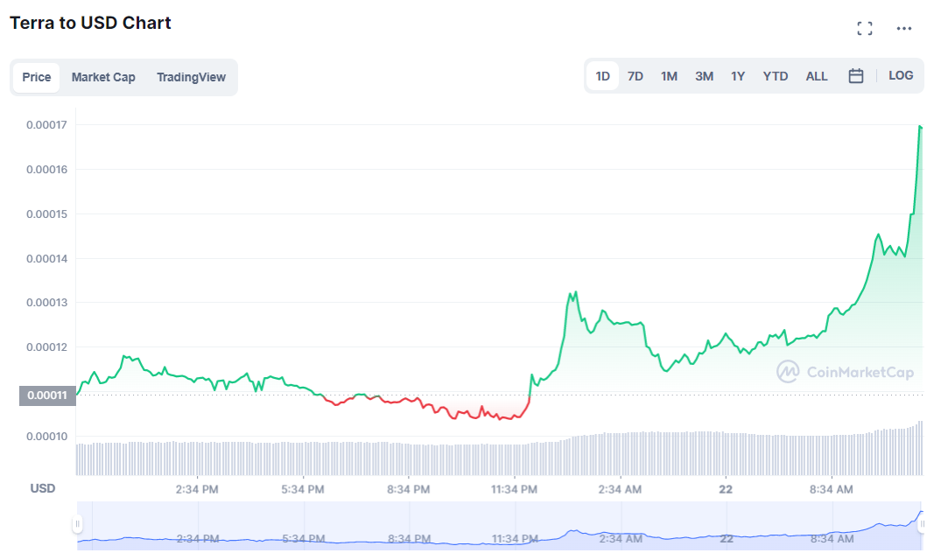The width and height of the screenshot is (934, 560).
Task: Click the USD currency label
Action: pos(42,488)
